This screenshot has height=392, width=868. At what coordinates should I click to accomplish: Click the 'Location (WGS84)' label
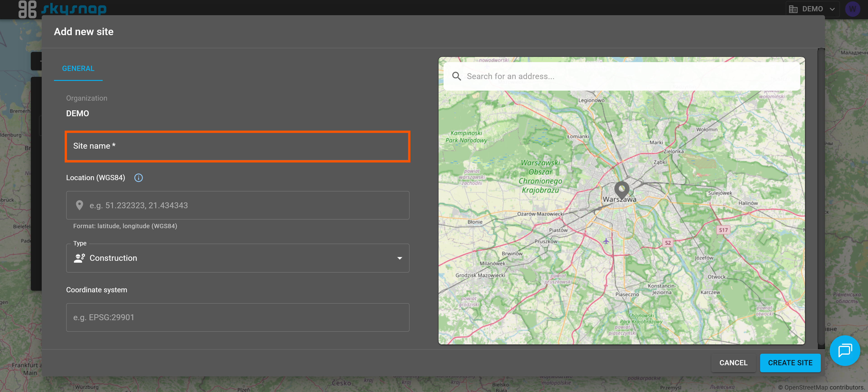[96, 178]
